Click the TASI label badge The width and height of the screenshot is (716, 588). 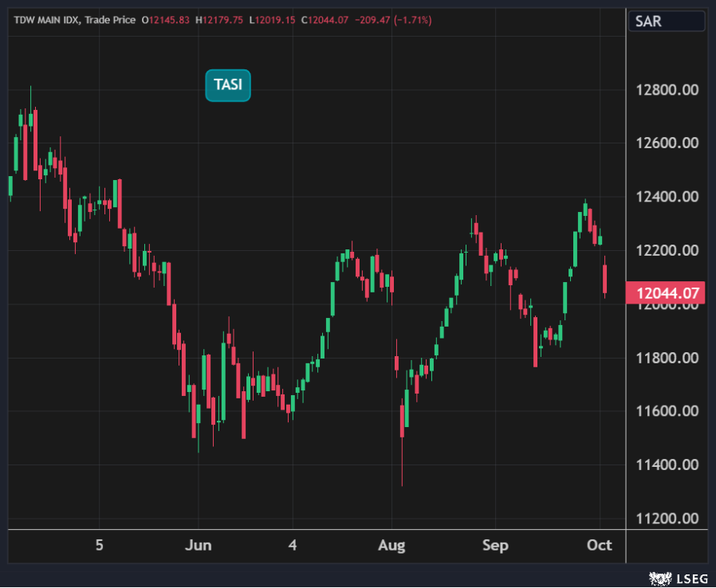pos(228,85)
